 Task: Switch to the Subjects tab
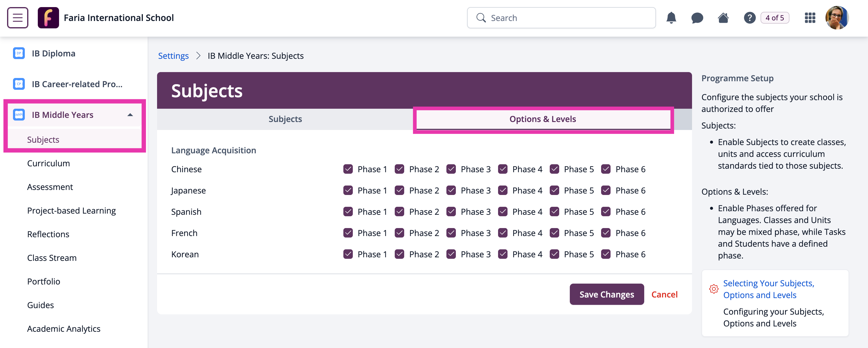[285, 119]
